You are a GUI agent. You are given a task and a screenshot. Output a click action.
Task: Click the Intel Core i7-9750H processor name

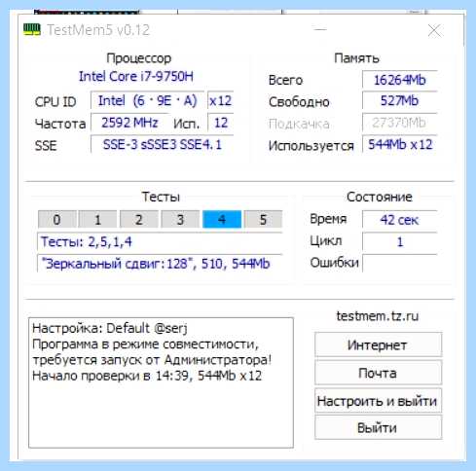[x=136, y=77]
